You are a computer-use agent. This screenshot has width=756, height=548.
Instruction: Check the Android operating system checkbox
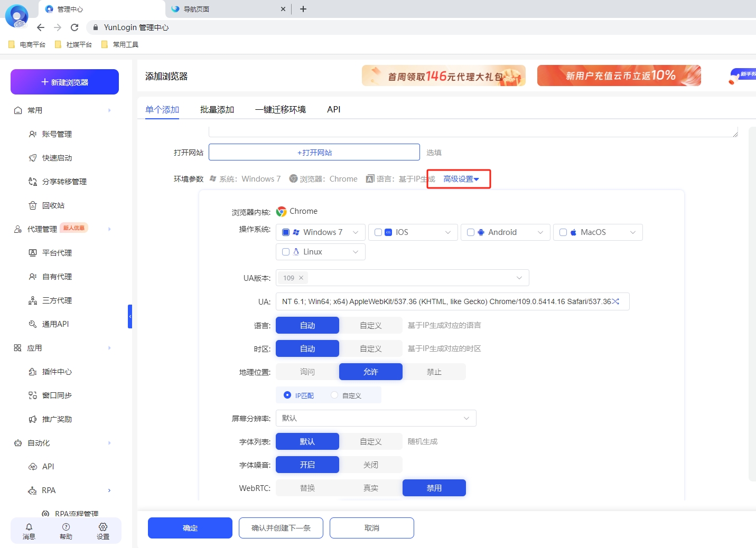click(471, 232)
